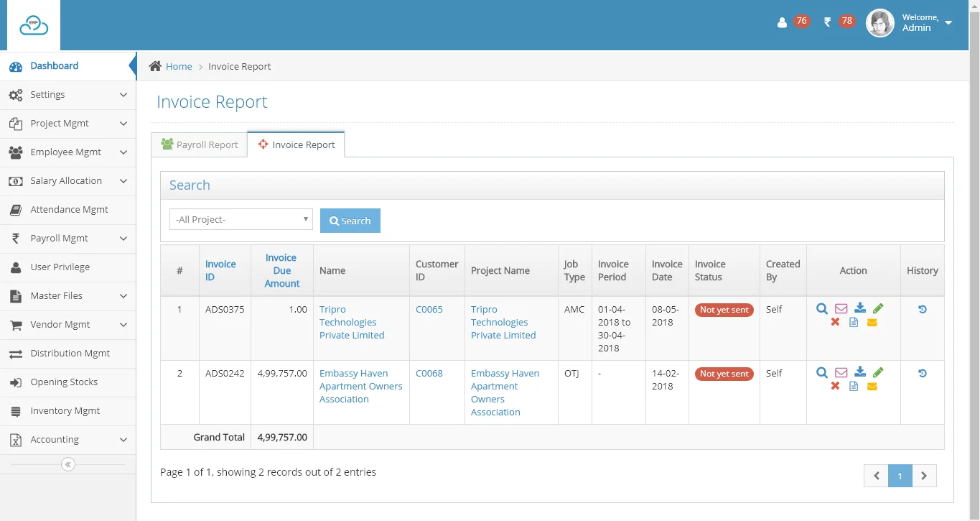
Task: Open customer ID C0065 link
Action: [429, 309]
